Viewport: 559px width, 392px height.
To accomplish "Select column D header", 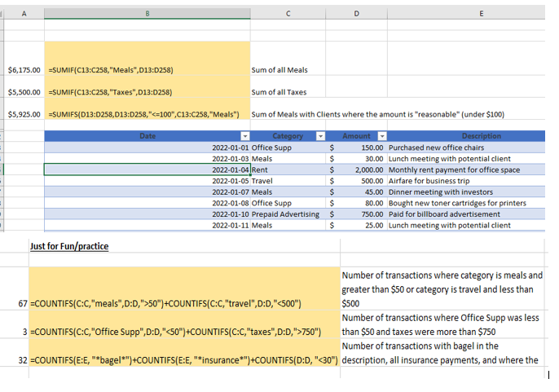I will (x=357, y=14).
